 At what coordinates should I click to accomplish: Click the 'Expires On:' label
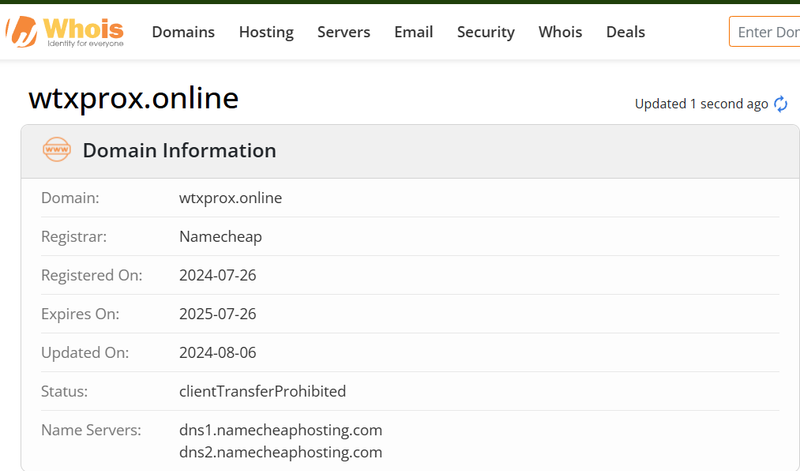[x=80, y=314]
